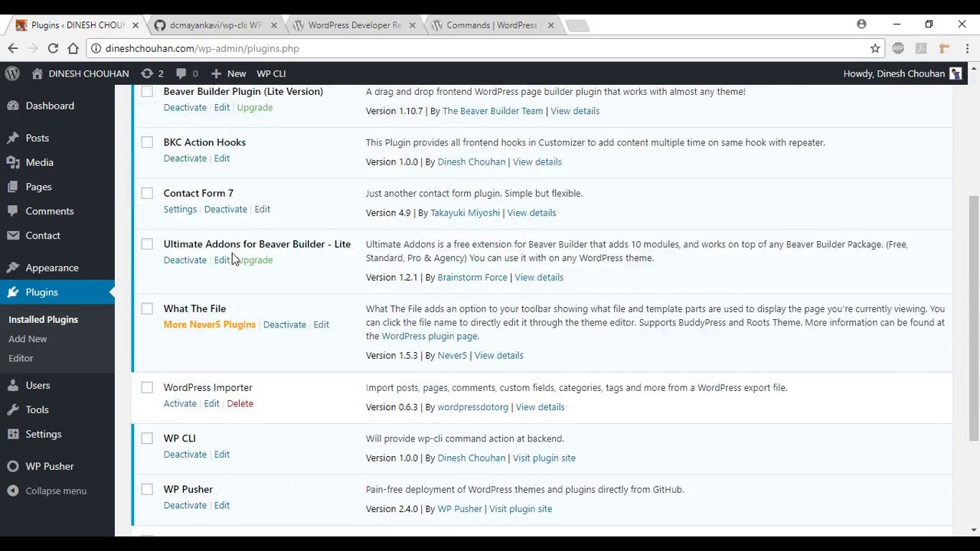Open the updates icon showing 2
This screenshot has width=980, height=551.
152,73
